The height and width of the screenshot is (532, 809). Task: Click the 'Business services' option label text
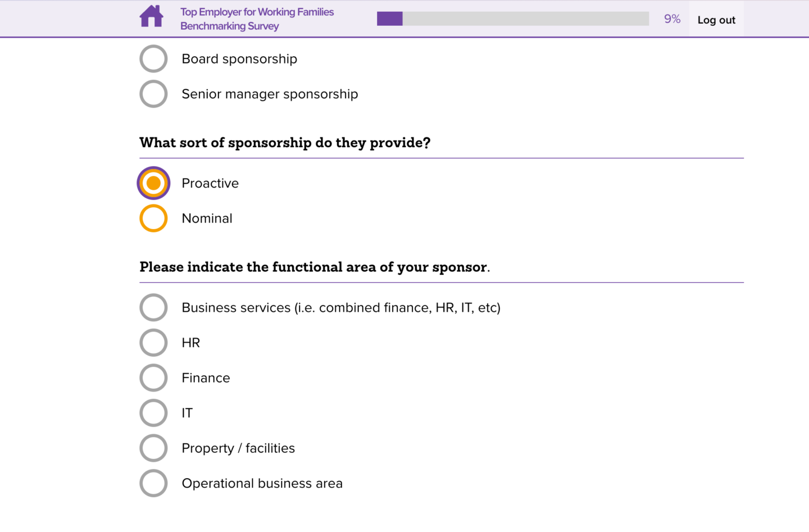click(x=340, y=308)
